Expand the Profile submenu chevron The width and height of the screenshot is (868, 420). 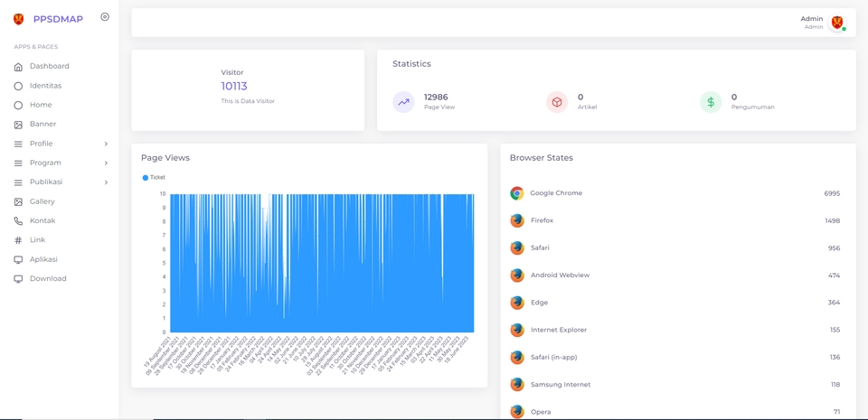pyautogui.click(x=106, y=144)
